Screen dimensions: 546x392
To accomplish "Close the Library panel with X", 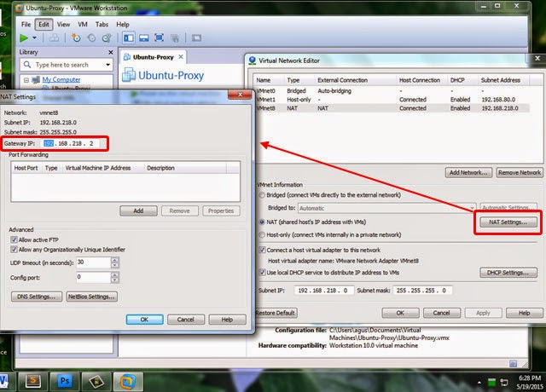I will [111, 52].
